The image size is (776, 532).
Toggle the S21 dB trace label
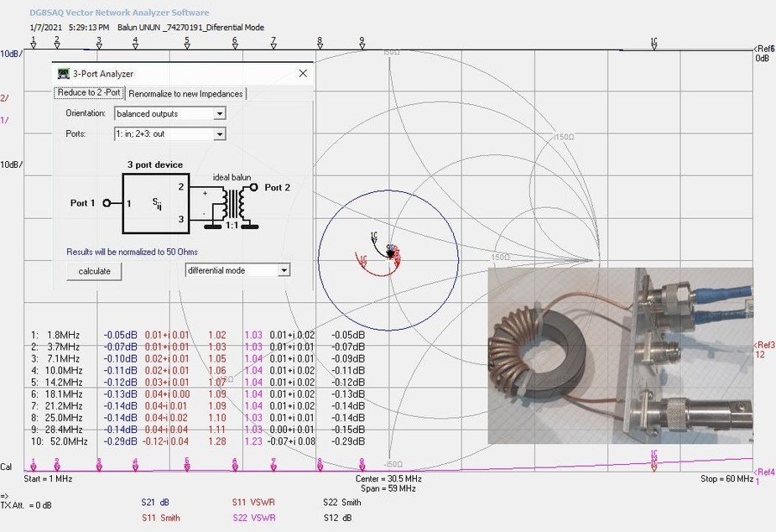(x=155, y=502)
